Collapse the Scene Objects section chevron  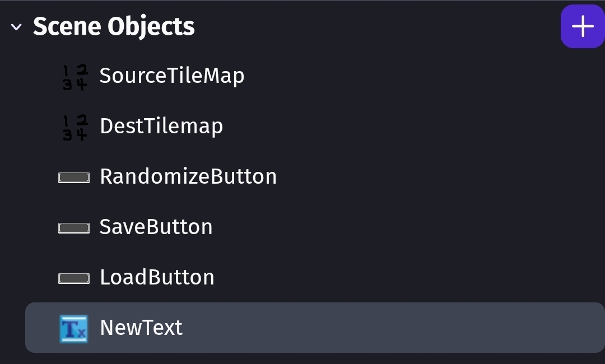point(16,27)
